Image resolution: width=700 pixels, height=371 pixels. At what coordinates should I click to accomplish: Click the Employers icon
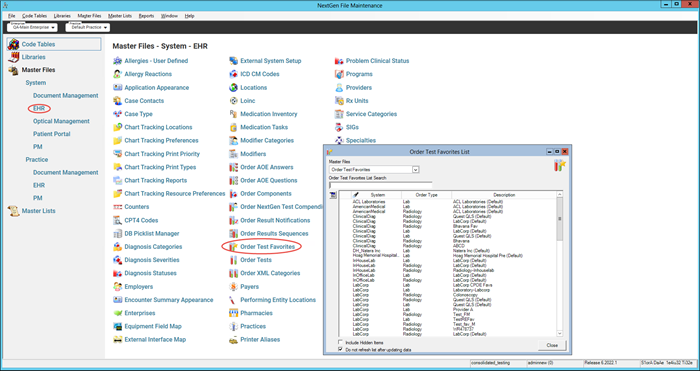tap(117, 287)
